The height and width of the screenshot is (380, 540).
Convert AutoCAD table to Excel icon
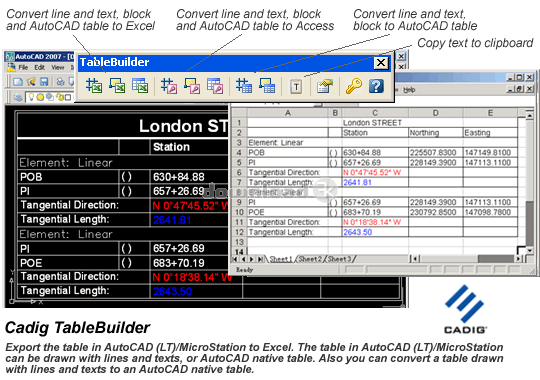pyautogui.click(x=140, y=86)
